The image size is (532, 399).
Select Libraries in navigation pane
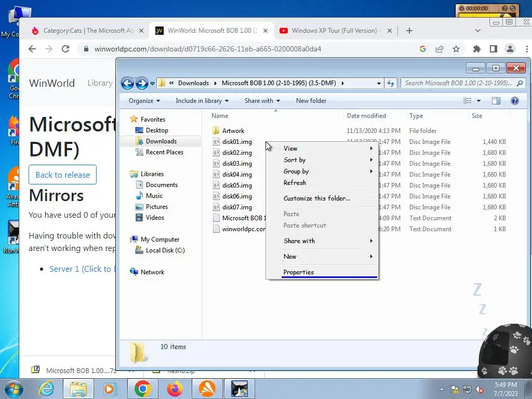(147, 174)
